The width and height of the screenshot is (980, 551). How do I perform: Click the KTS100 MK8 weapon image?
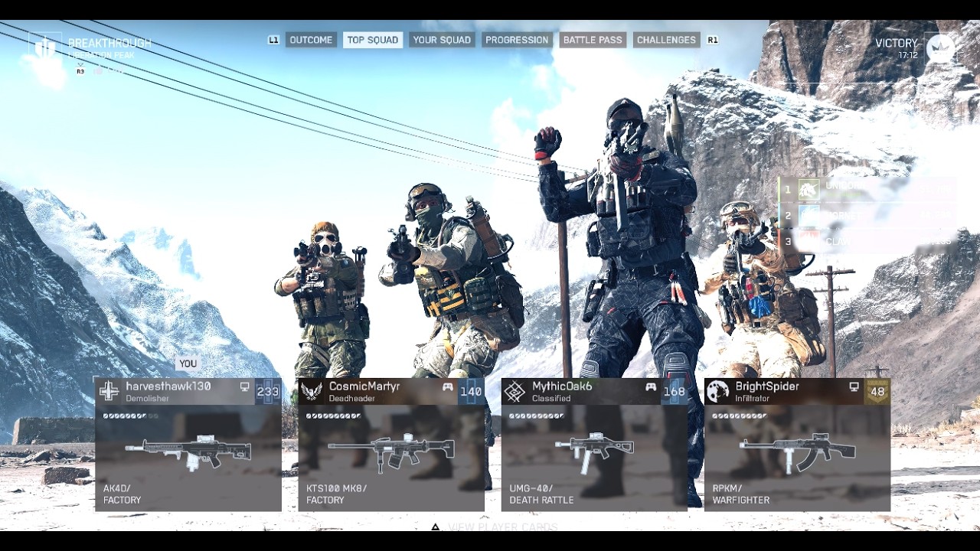tap(391, 452)
